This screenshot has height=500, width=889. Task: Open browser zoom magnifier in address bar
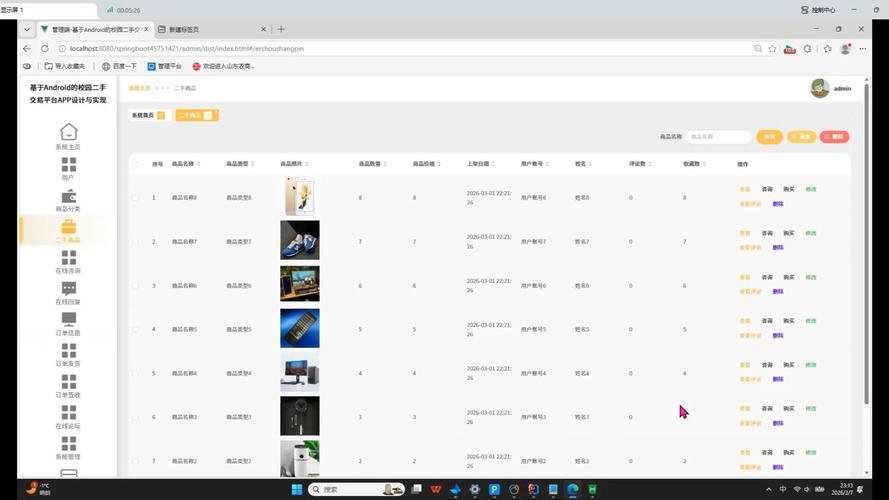coord(758,49)
